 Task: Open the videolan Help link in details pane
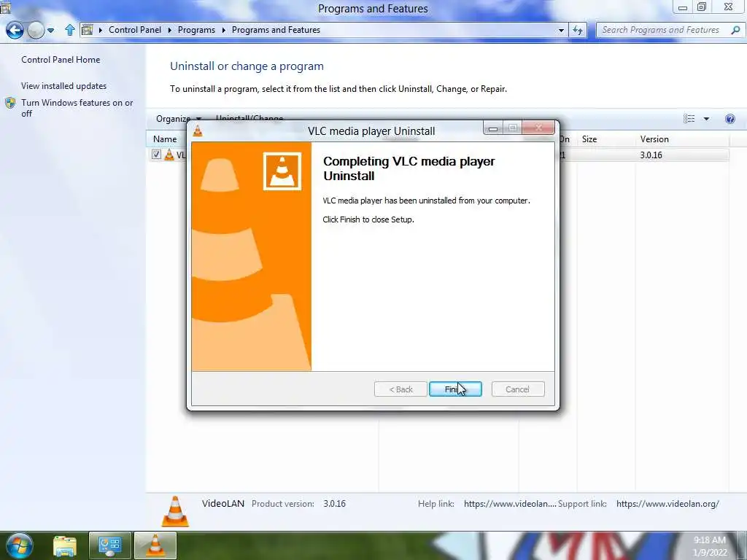(510, 503)
